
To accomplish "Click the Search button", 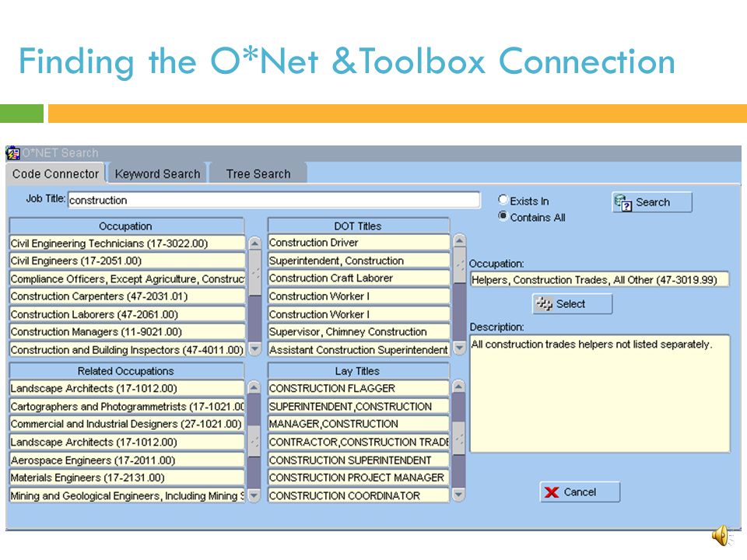I will click(652, 202).
